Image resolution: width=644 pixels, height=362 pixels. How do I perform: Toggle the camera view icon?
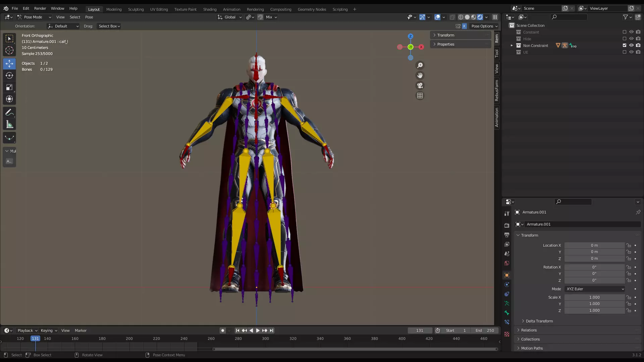coord(420,85)
